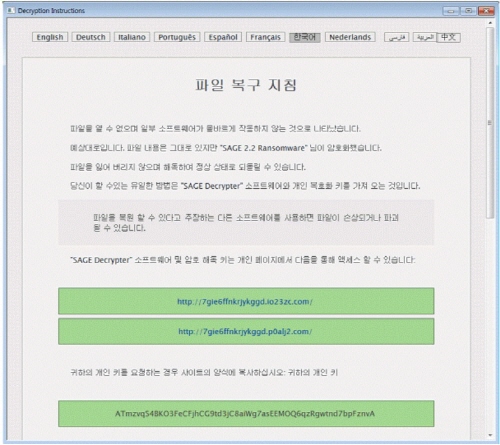
Task: Switch instructions to English
Action: tap(50, 37)
